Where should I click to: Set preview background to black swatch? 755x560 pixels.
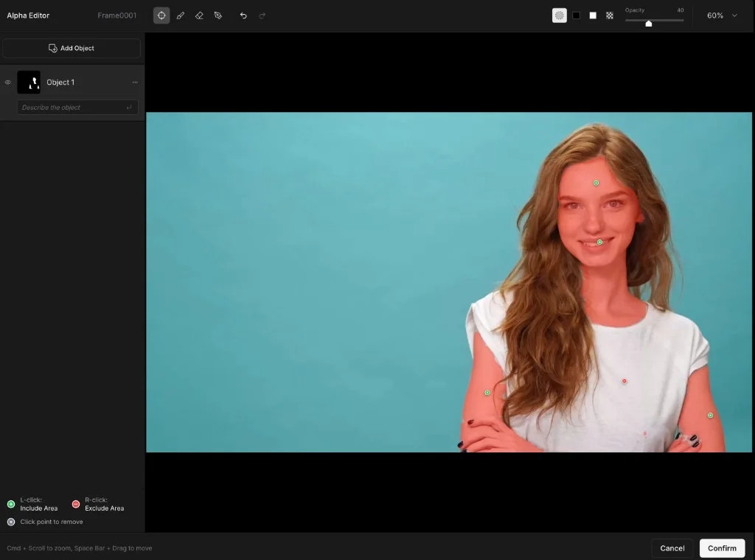[x=577, y=15]
